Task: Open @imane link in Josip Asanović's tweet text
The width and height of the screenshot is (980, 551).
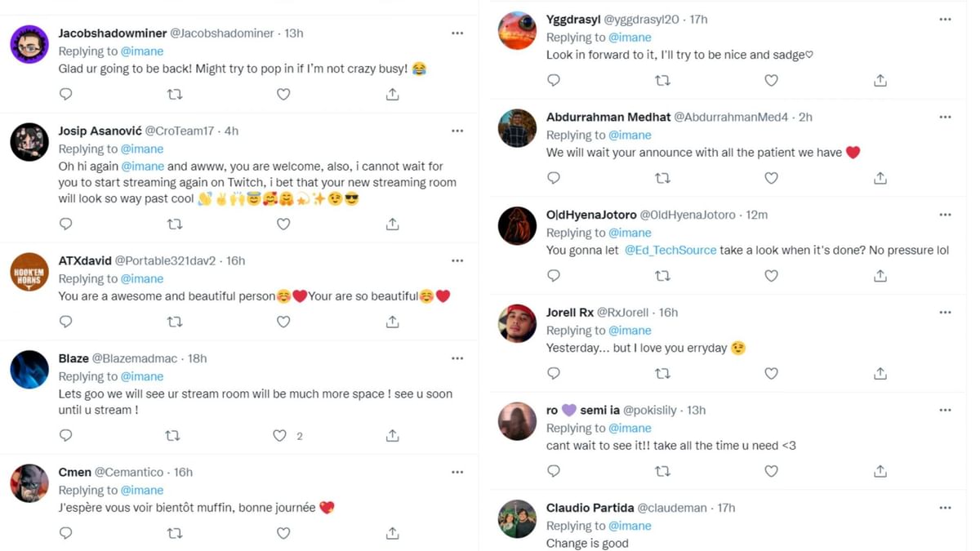Action: [142, 166]
